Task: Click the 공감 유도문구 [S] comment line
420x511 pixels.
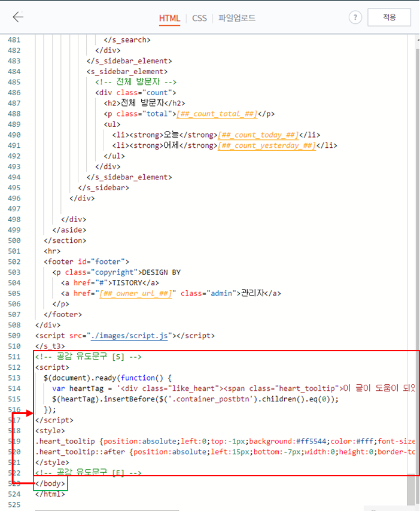Action: point(89,357)
